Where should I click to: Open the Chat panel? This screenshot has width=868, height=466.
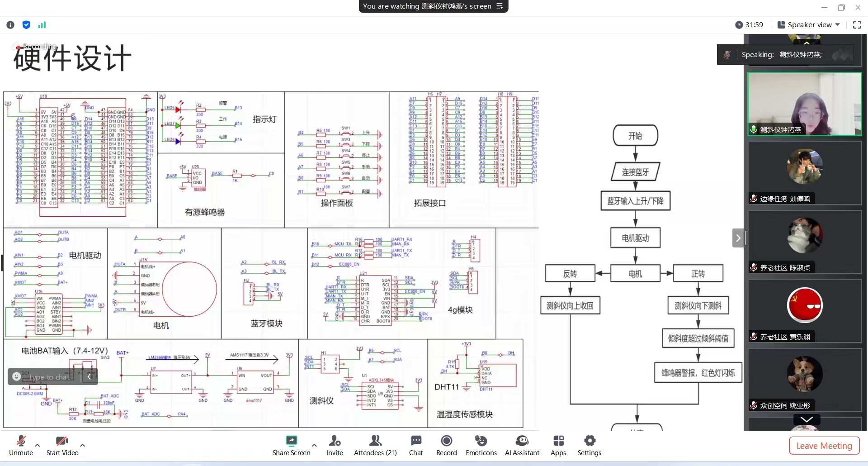[x=415, y=445]
